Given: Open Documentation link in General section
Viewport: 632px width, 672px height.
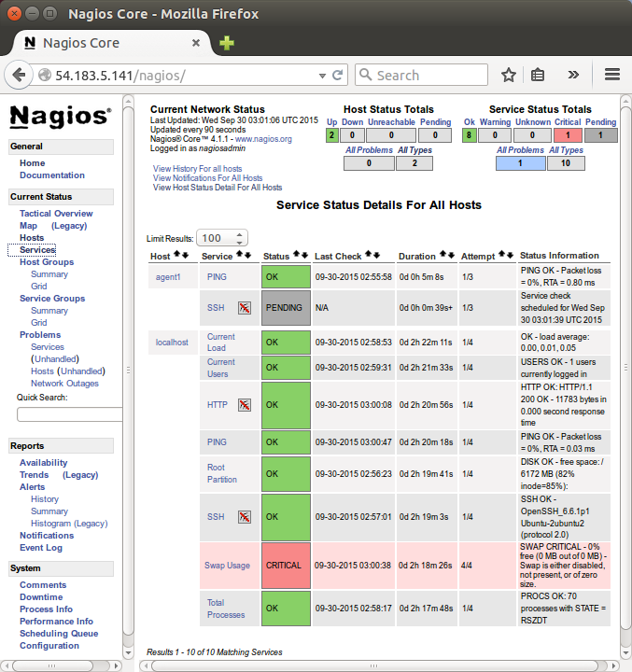Looking at the screenshot, I should (x=52, y=175).
